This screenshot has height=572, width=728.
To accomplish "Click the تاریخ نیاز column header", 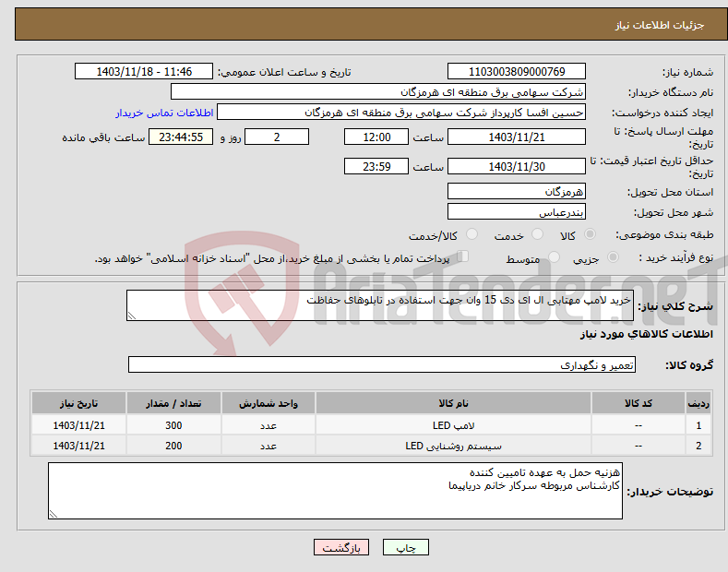I will [x=79, y=403].
